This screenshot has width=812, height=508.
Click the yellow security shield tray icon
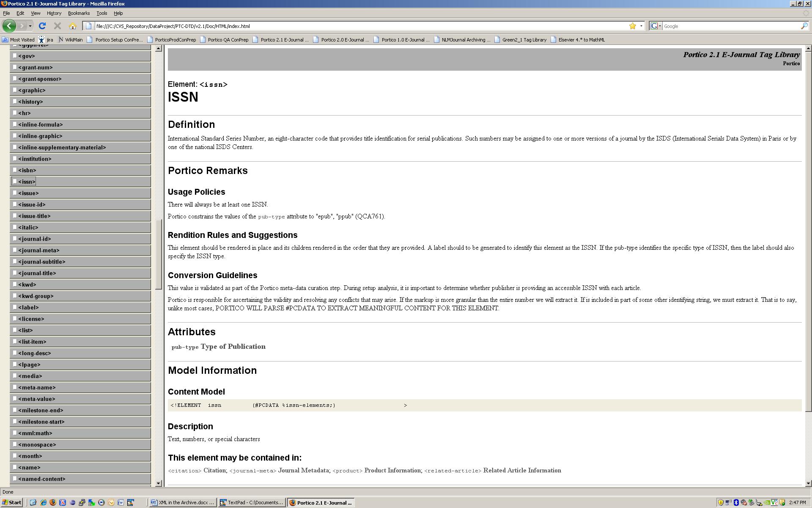click(x=721, y=502)
